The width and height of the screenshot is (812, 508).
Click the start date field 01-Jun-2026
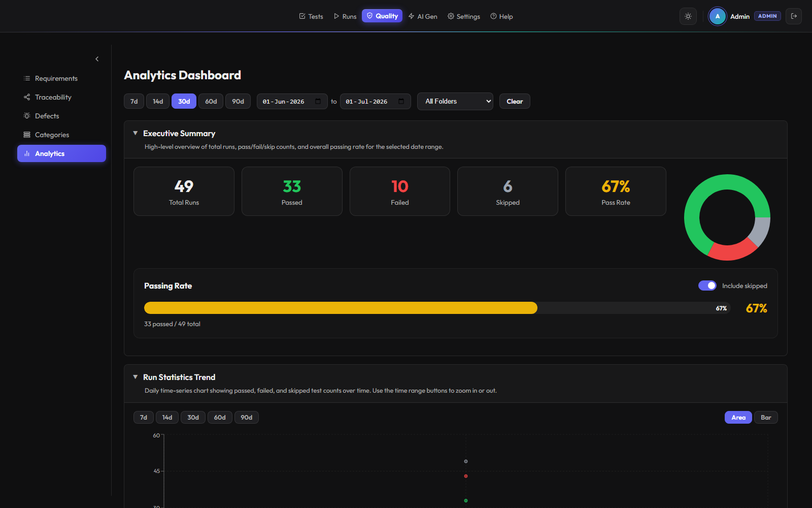point(292,101)
